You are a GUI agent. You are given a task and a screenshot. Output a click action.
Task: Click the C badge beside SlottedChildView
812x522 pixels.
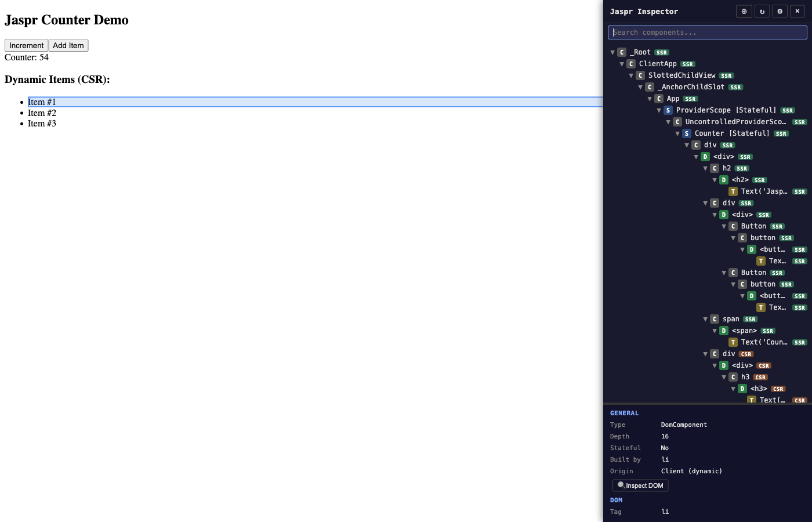click(x=640, y=75)
